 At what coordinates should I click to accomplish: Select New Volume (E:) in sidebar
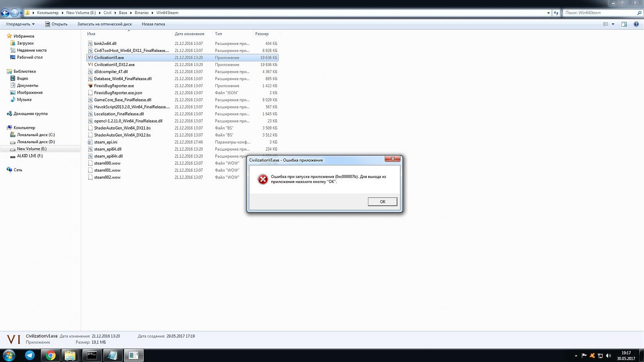(x=32, y=149)
